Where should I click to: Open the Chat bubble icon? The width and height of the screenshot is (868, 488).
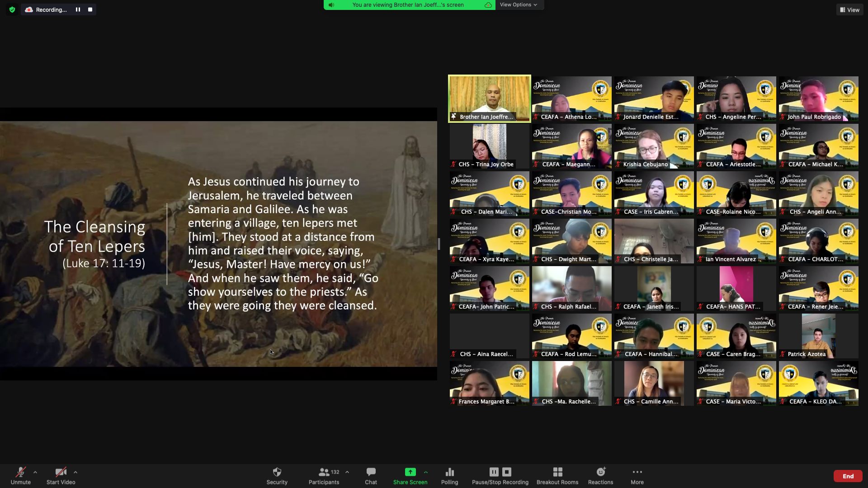[x=371, y=472]
